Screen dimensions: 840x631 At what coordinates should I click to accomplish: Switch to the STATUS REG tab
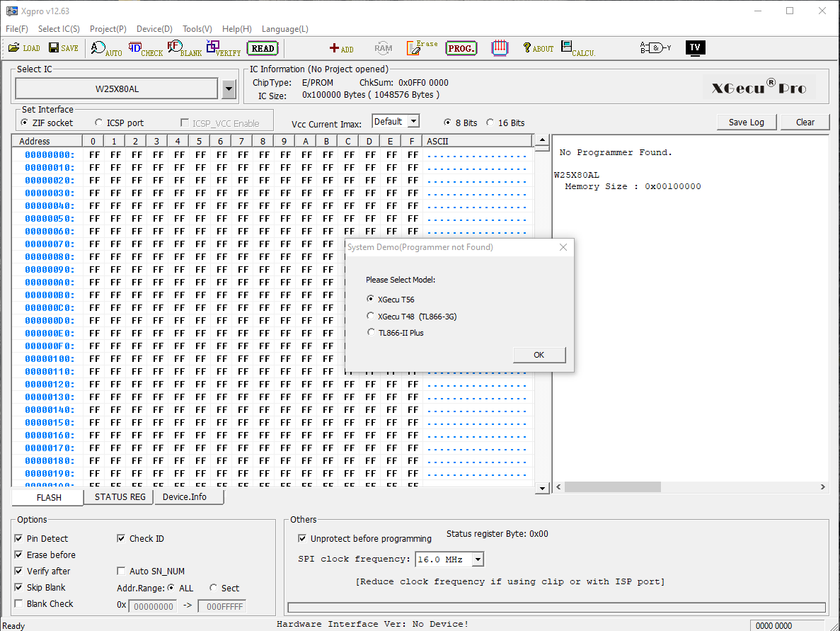(120, 497)
